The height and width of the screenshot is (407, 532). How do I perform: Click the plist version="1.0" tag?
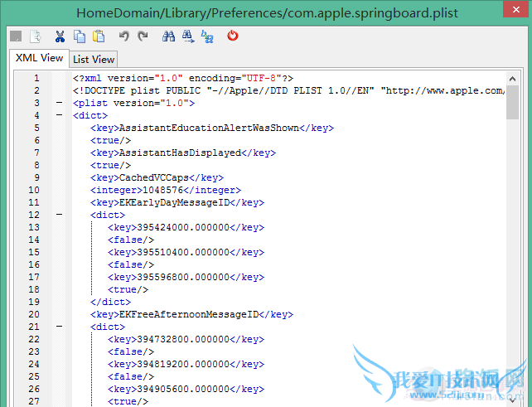click(133, 103)
